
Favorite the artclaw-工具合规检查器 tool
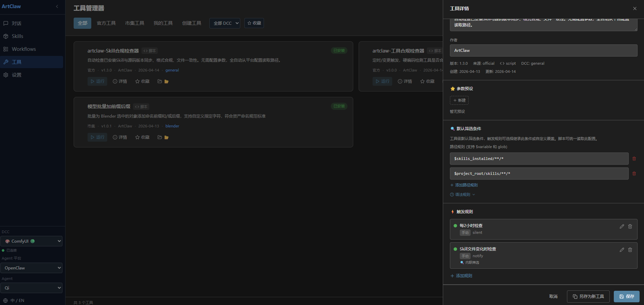[x=427, y=81]
